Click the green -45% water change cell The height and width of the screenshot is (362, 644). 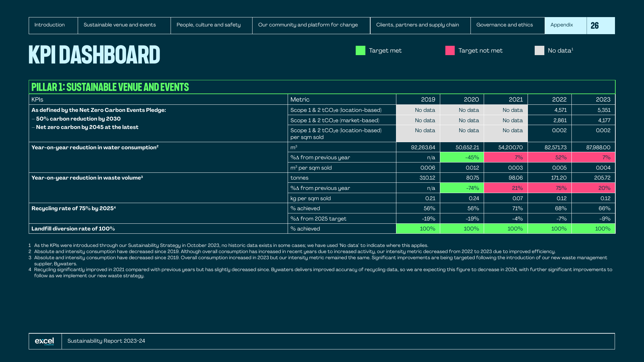coord(462,157)
